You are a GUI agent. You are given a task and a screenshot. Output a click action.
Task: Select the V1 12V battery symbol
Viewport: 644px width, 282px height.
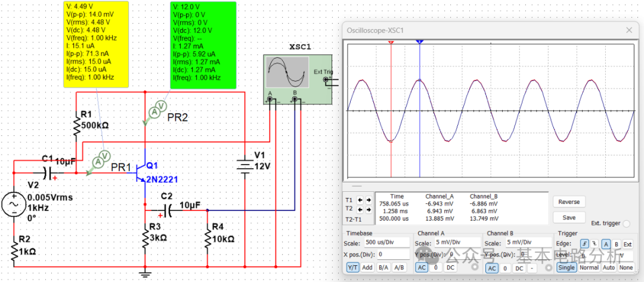pyautogui.click(x=245, y=166)
